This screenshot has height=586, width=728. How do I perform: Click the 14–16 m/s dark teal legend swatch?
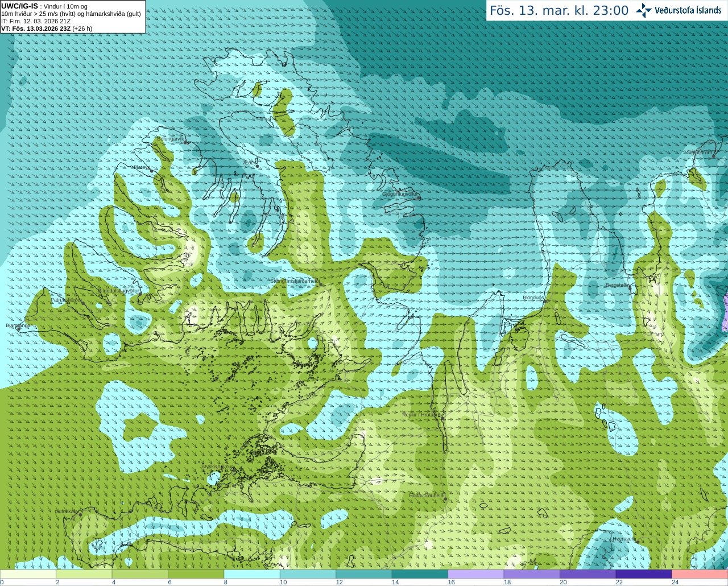tap(420, 574)
